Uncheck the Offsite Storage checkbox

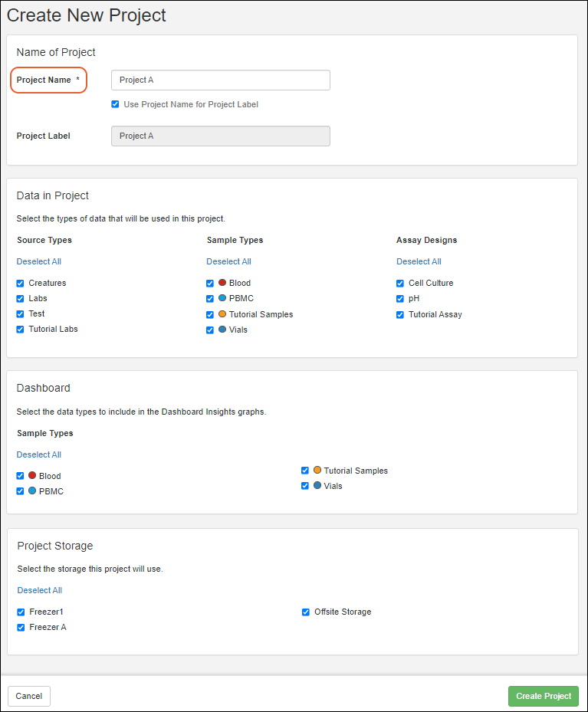(x=306, y=612)
